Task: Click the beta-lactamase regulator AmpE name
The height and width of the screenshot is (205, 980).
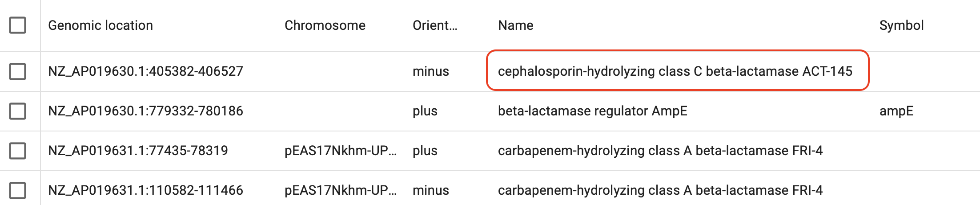Action: [x=592, y=111]
